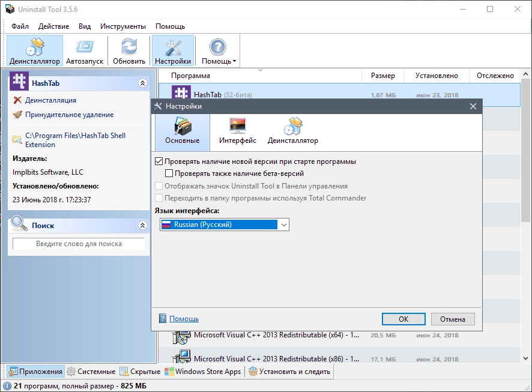Sort by Размер column header
532x392 pixels.
[x=382, y=76]
